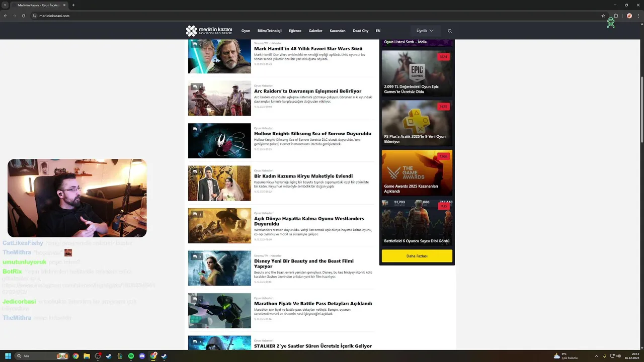Open STALKER 2 ücretsiz içerik article title
The width and height of the screenshot is (644, 362).
coord(313,346)
